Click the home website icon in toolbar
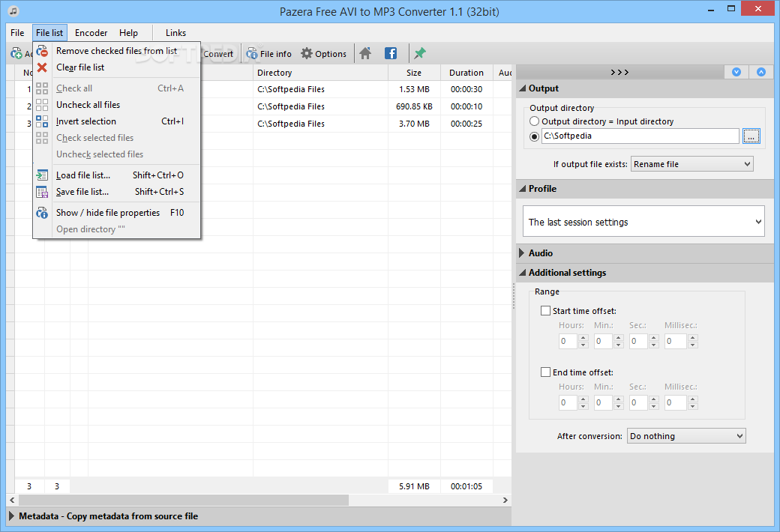The image size is (780, 532). [x=365, y=53]
